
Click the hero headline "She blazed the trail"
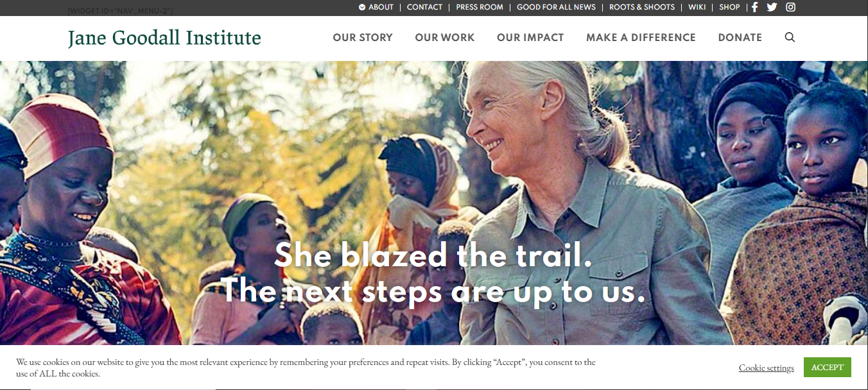point(433,256)
